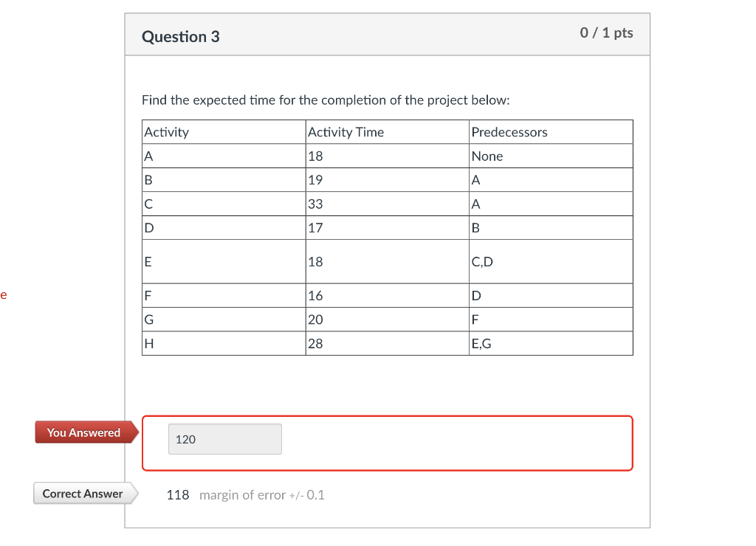Viewport: 756px width, 546px height.
Task: Click the answer input field containing 120
Action: pos(224,438)
